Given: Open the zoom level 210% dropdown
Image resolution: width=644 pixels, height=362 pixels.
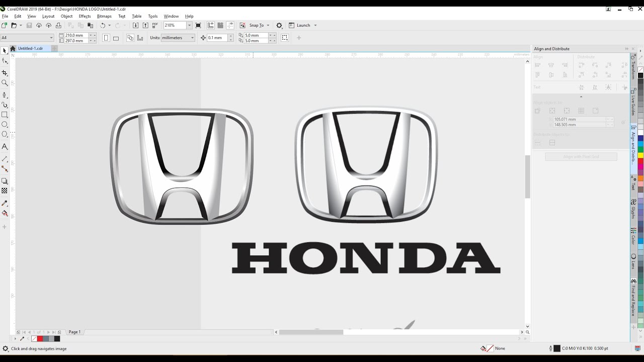Looking at the screenshot, I should click(x=189, y=25).
